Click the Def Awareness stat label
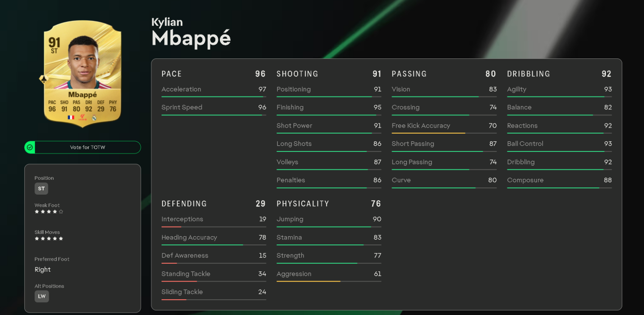The height and width of the screenshot is (315, 644). [185, 256]
